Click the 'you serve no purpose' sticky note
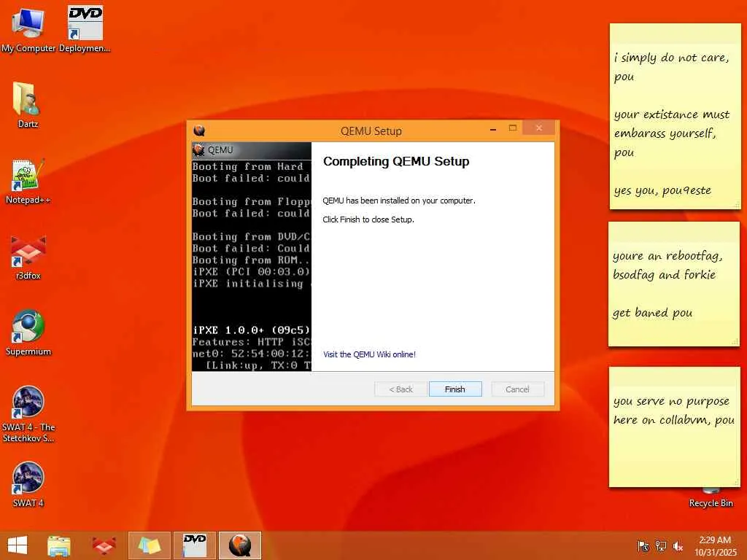The height and width of the screenshot is (560, 747). click(675, 427)
